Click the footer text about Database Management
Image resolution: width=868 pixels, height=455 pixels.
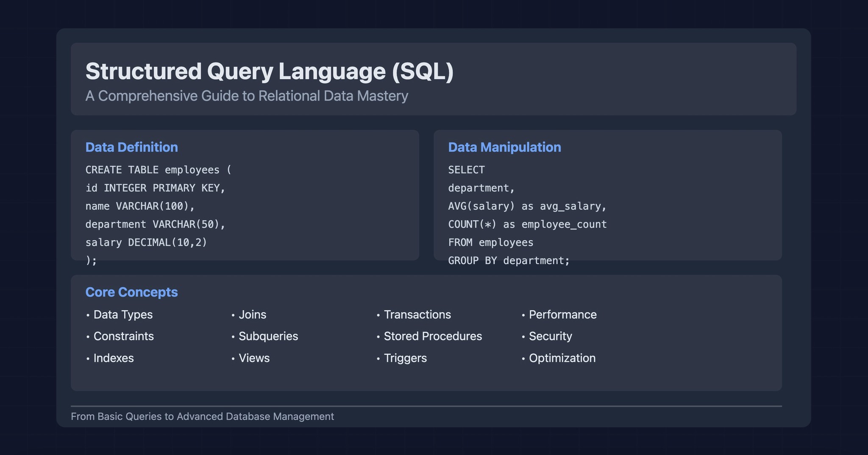point(203,416)
